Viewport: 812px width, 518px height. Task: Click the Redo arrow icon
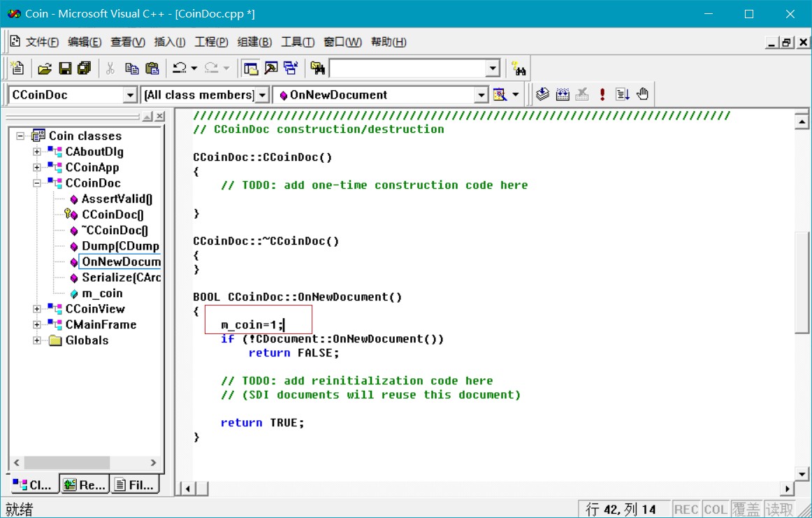211,69
